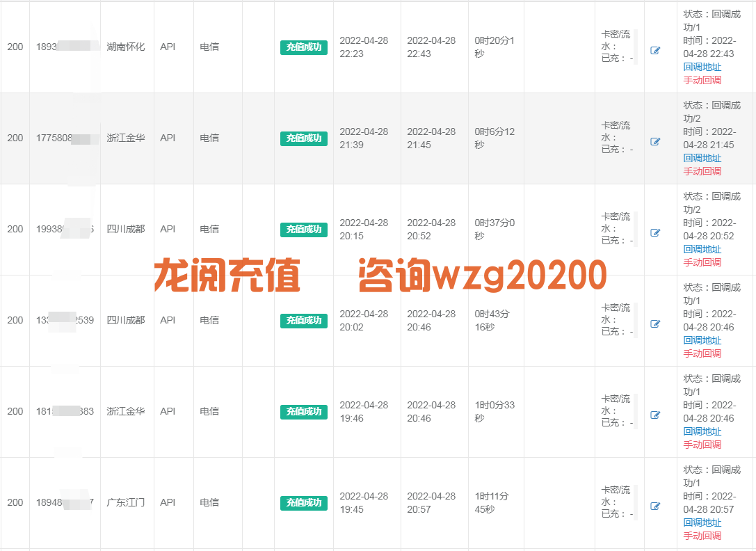This screenshot has width=756, height=551.
Task: Select the duration 0时6分12秒 cell
Action: 494,138
